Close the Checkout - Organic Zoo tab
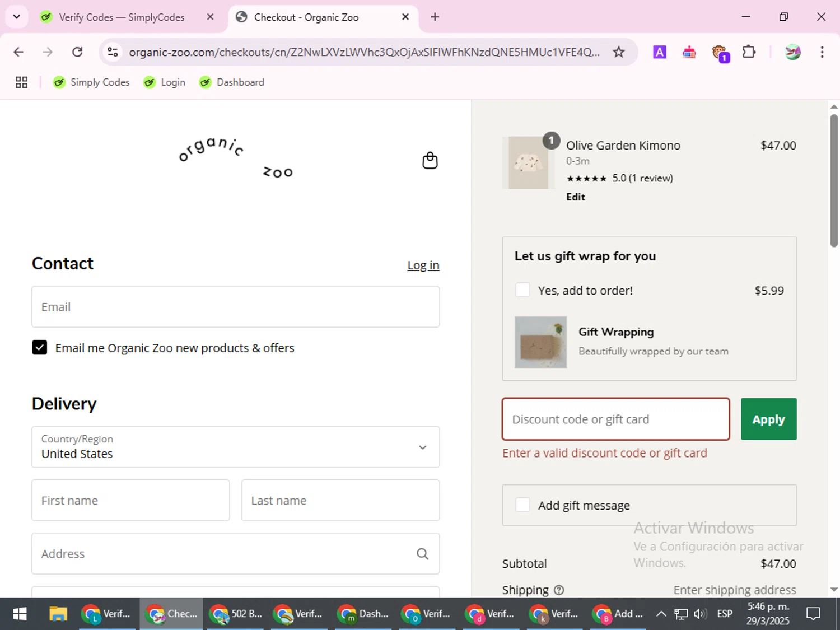This screenshot has height=630, width=840. pos(405,17)
